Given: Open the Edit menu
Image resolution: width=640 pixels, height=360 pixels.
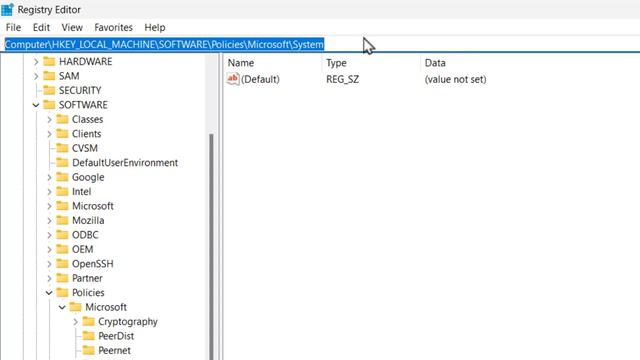Looking at the screenshot, I should point(41,27).
